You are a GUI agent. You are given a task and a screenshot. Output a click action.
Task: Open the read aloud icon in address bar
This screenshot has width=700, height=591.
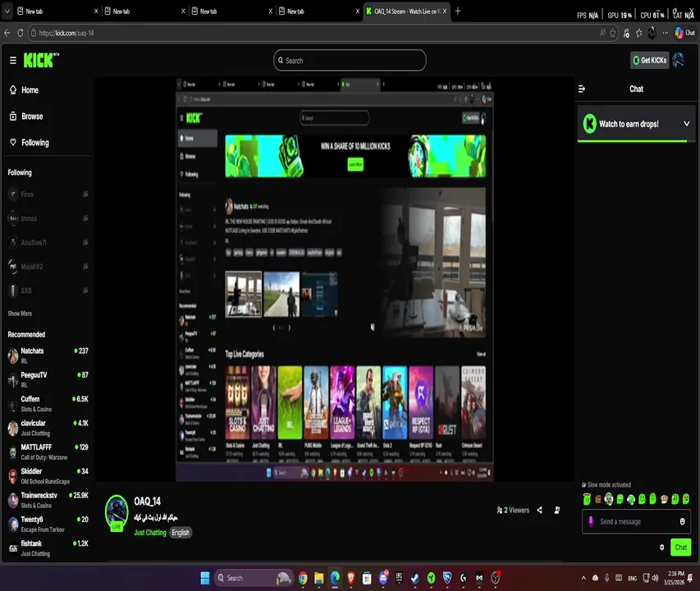pos(602,33)
